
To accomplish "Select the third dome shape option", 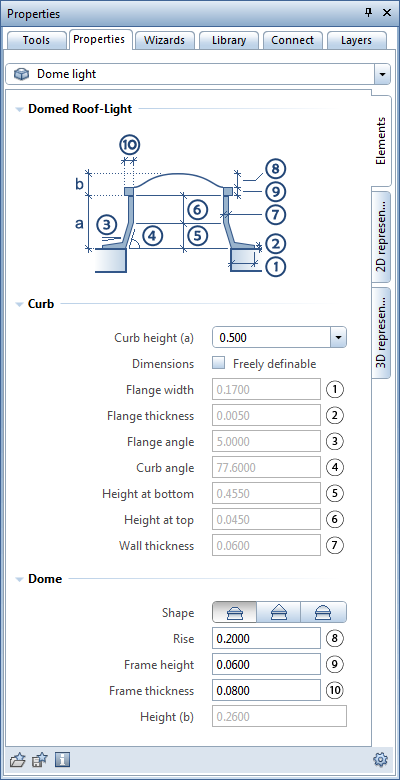I will [323, 612].
